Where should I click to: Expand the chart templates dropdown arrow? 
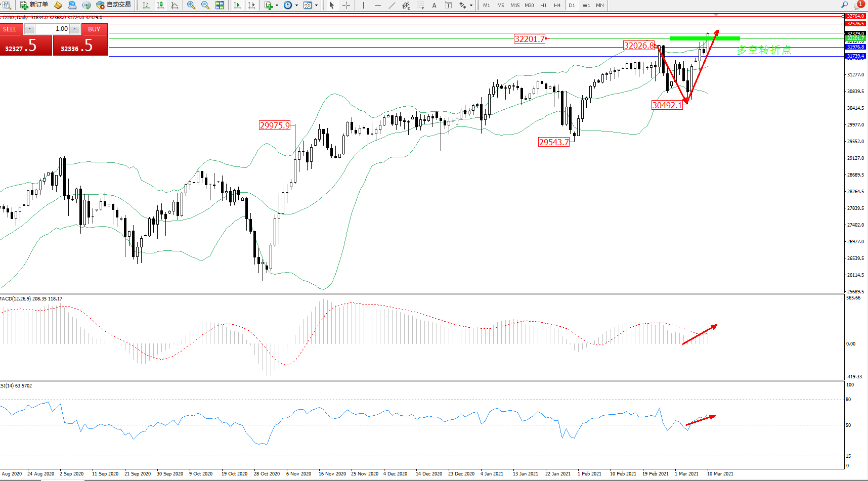coord(316,6)
